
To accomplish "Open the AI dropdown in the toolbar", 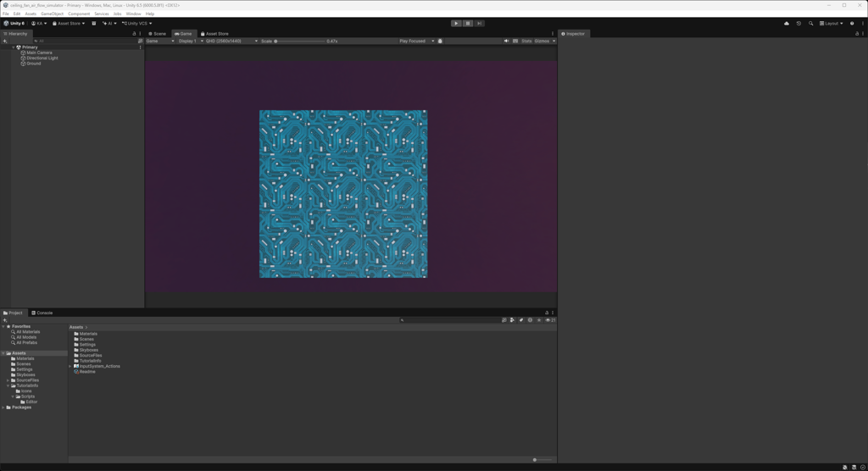I will coord(109,23).
